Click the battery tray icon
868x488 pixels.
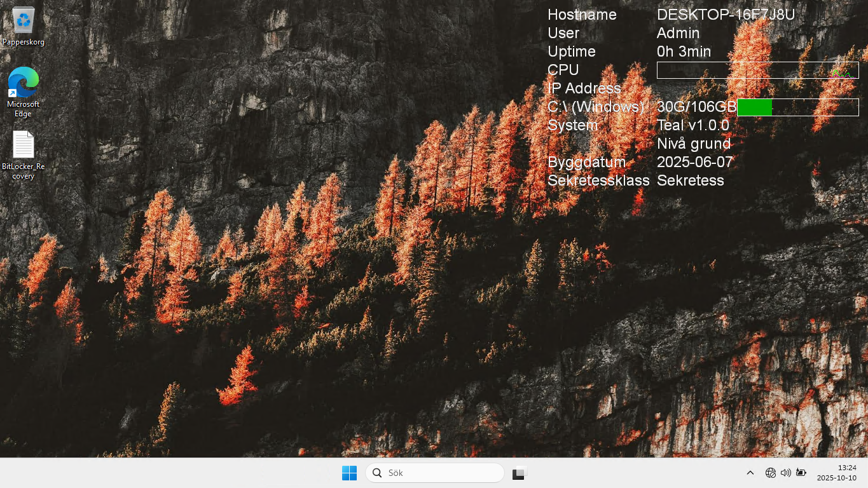pyautogui.click(x=801, y=473)
